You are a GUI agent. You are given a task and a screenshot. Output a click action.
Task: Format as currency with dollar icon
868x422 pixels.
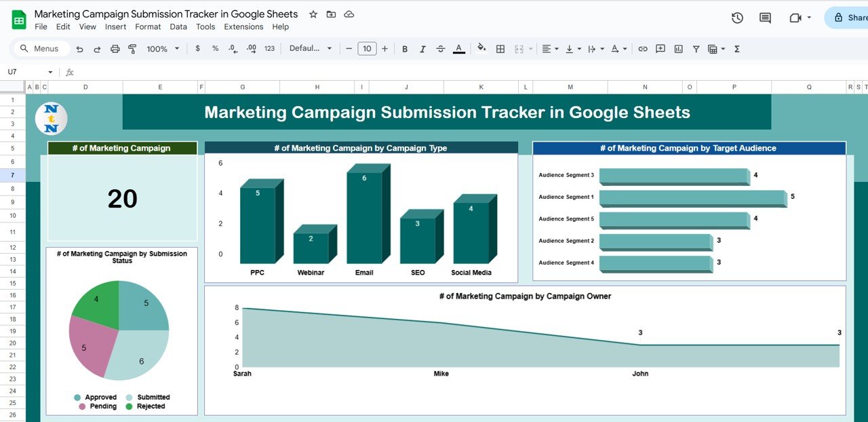point(197,49)
